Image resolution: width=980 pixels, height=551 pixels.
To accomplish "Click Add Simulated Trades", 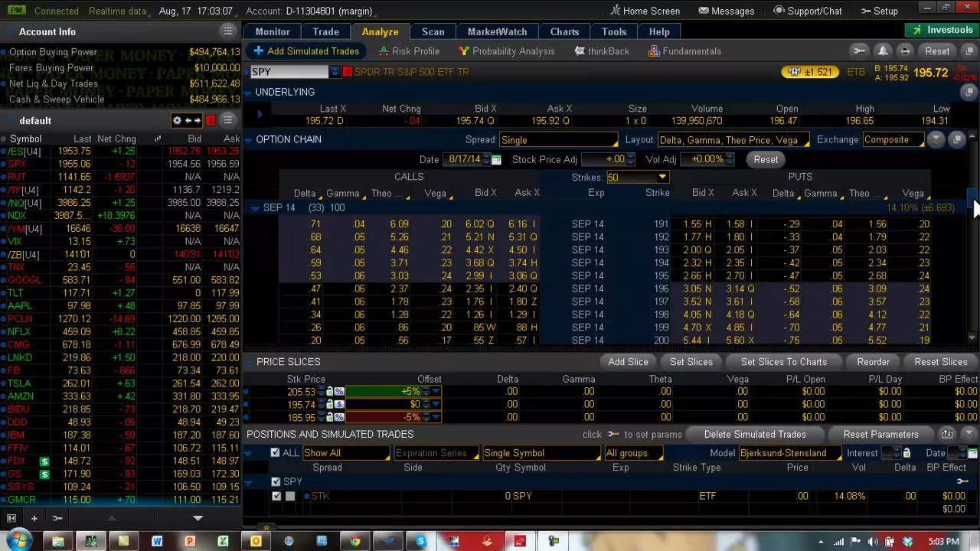I will (305, 51).
